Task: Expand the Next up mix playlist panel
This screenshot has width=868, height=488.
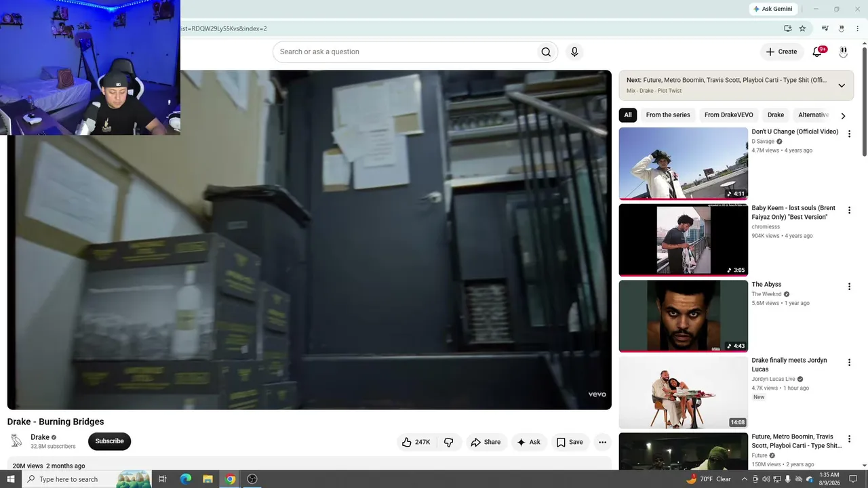Action: pyautogui.click(x=842, y=85)
